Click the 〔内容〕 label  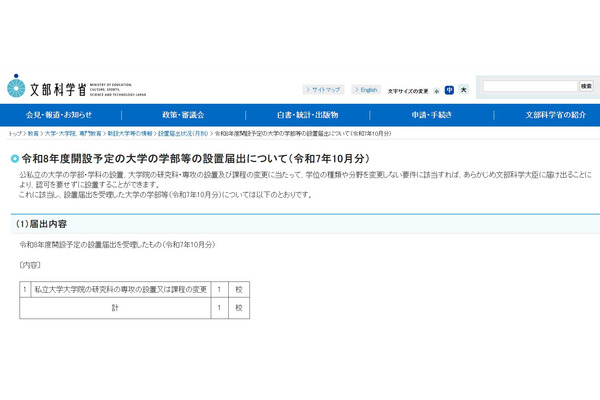(x=30, y=265)
